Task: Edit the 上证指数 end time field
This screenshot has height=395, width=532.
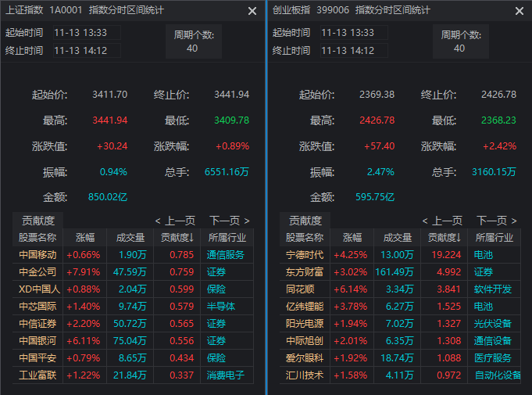Action: click(x=86, y=50)
